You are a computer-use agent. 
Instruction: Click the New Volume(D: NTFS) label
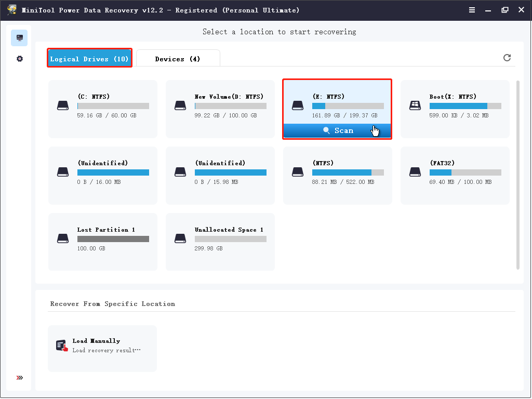(229, 96)
